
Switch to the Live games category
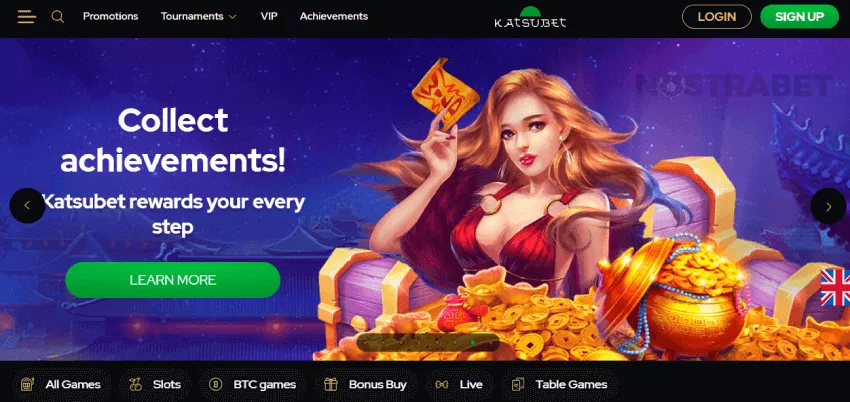click(459, 385)
